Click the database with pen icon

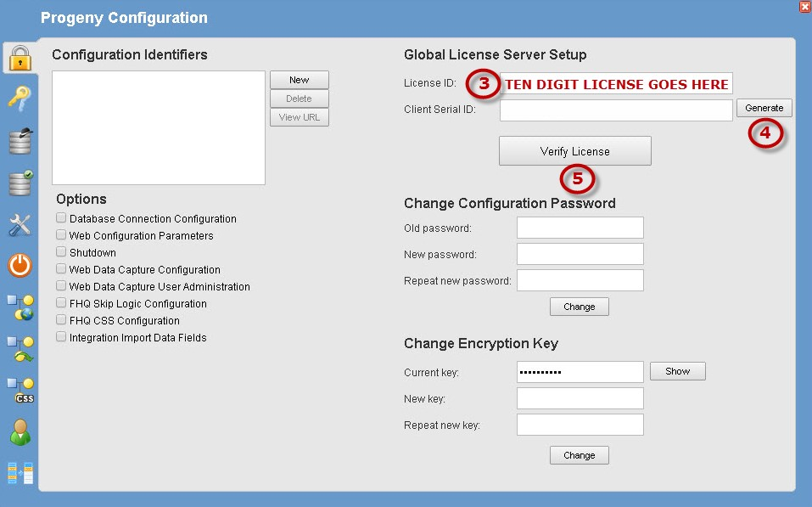click(20, 140)
